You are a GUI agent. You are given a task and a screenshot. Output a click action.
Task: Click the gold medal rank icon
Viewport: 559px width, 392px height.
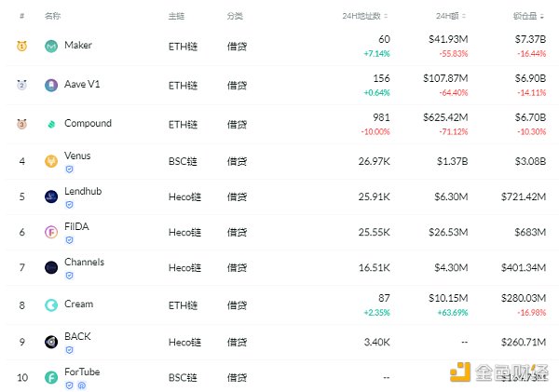coord(21,46)
